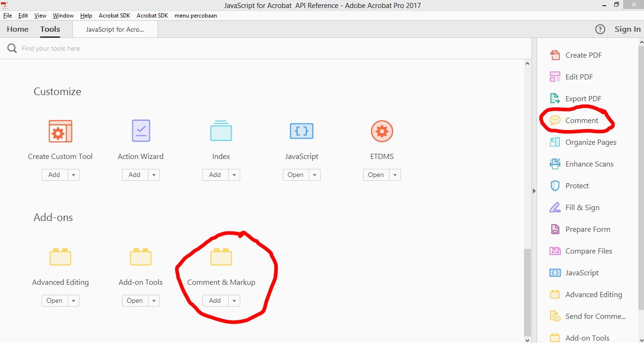Click Open button under Add-on Tools
Image resolution: width=644 pixels, height=343 pixels.
click(x=135, y=300)
